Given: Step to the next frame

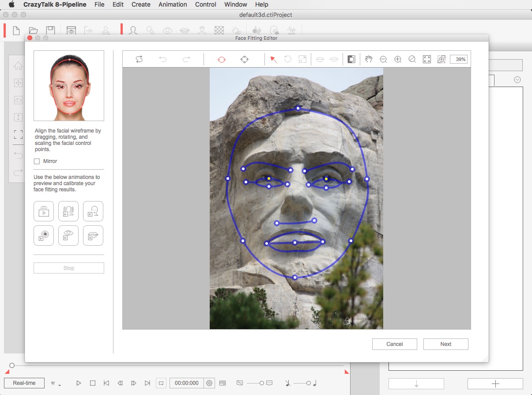Looking at the screenshot, I should 134,383.
